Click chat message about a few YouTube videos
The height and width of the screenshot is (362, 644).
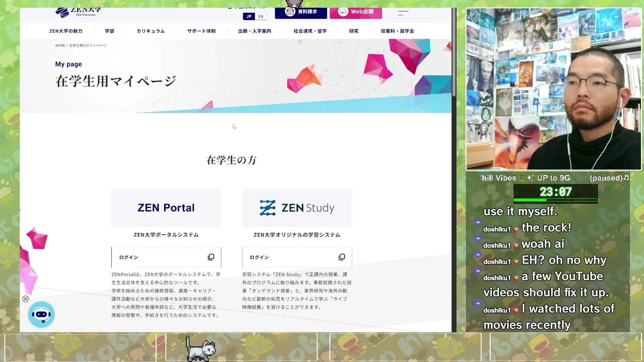(x=546, y=284)
